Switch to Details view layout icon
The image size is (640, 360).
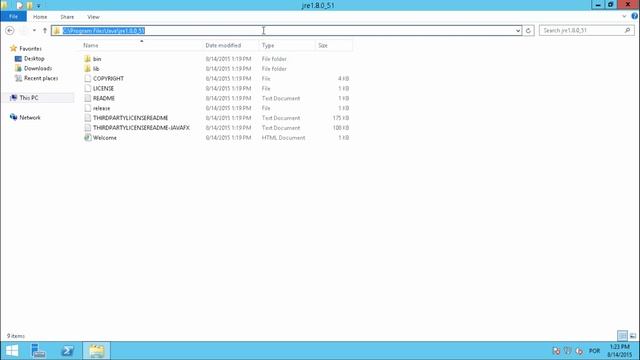pos(622,336)
